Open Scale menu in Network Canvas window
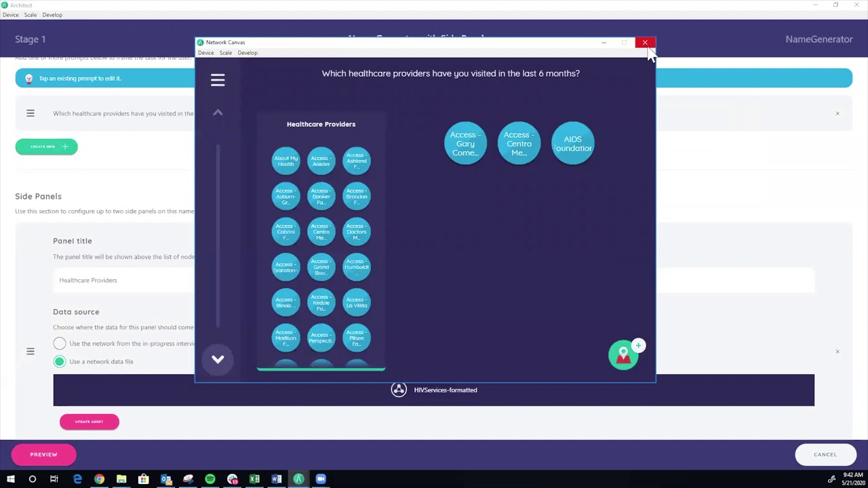The width and height of the screenshot is (868, 488). [x=226, y=53]
